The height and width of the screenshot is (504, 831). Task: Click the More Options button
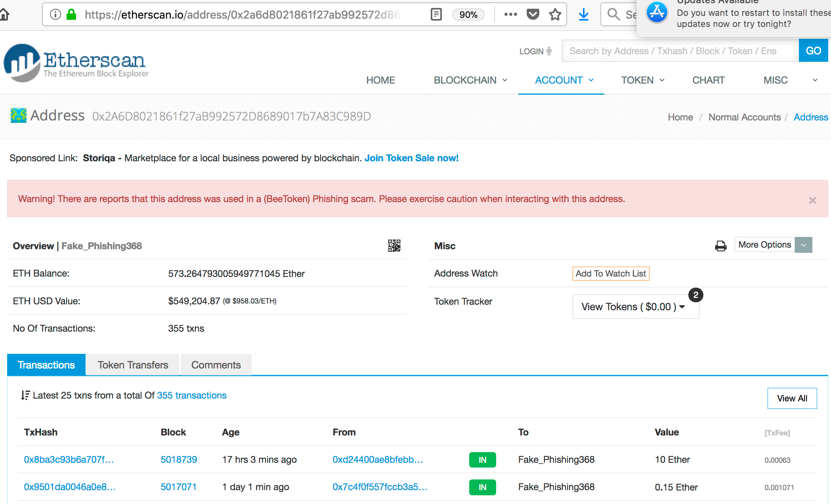click(764, 245)
